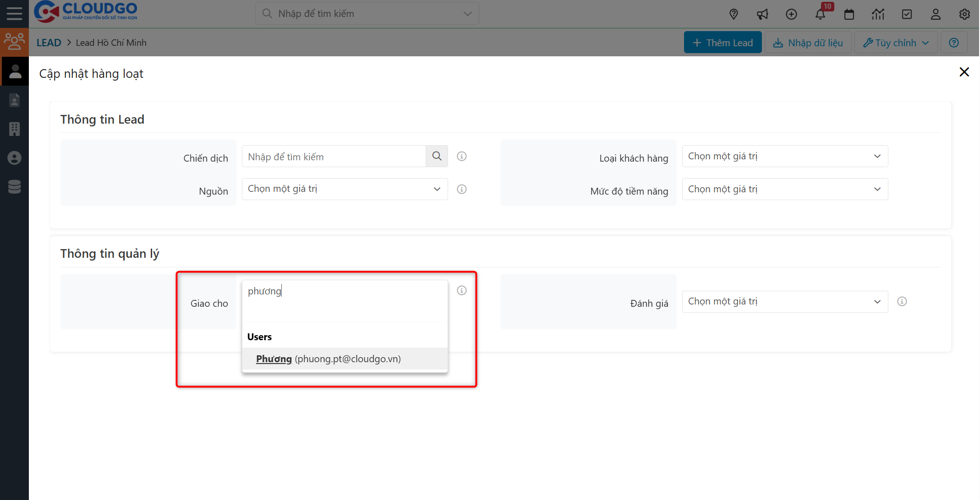Close the Cập nhật hàng loạt dialog
Image resolution: width=980 pixels, height=500 pixels.
point(964,72)
